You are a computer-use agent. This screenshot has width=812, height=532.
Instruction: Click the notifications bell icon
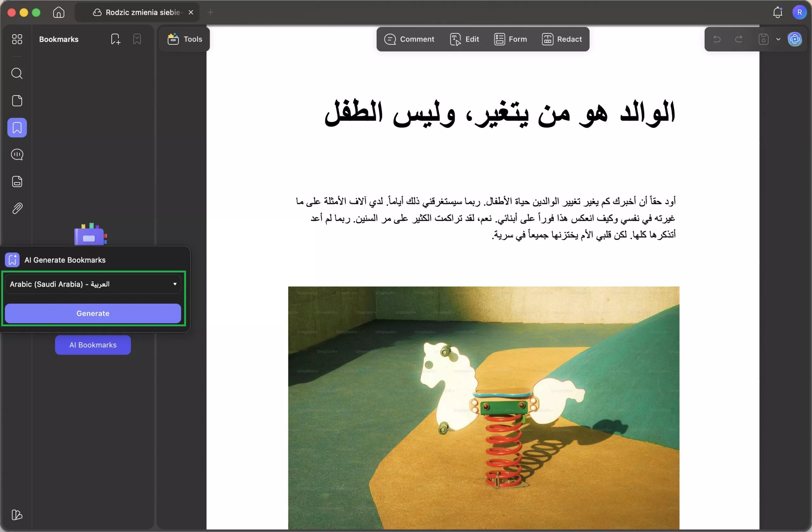coord(777,12)
